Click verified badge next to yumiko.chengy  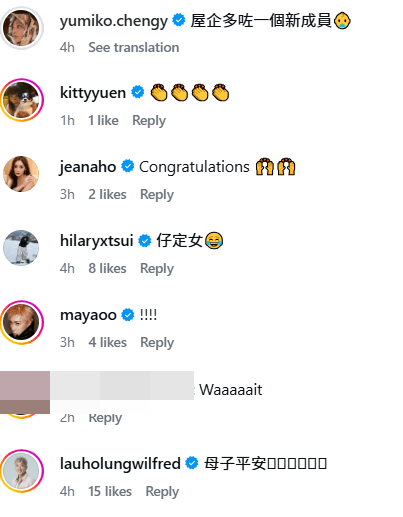point(179,20)
